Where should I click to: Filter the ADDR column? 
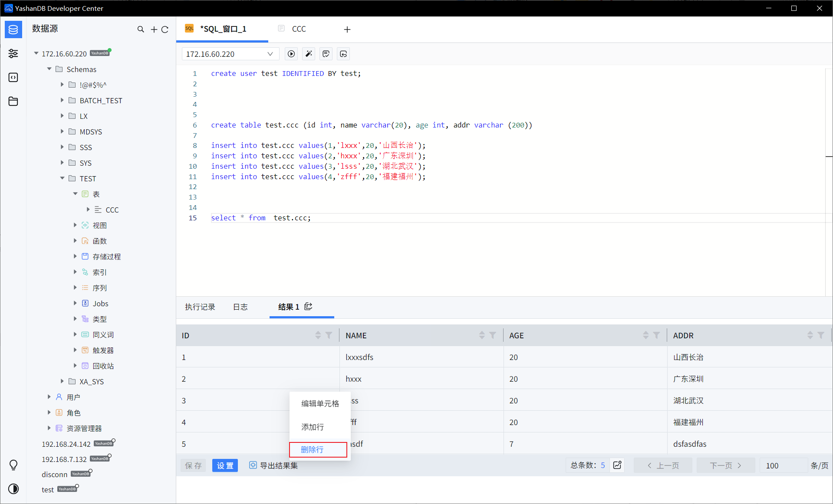tap(821, 335)
